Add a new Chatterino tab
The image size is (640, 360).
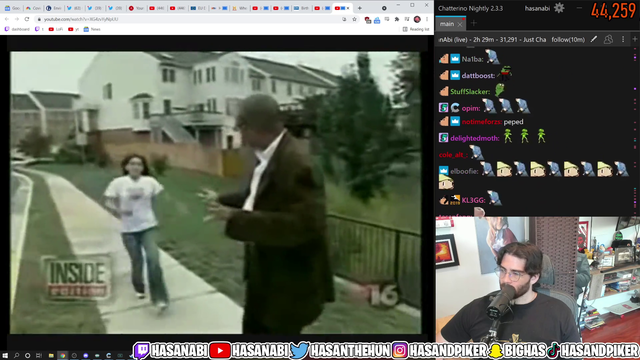(473, 23)
